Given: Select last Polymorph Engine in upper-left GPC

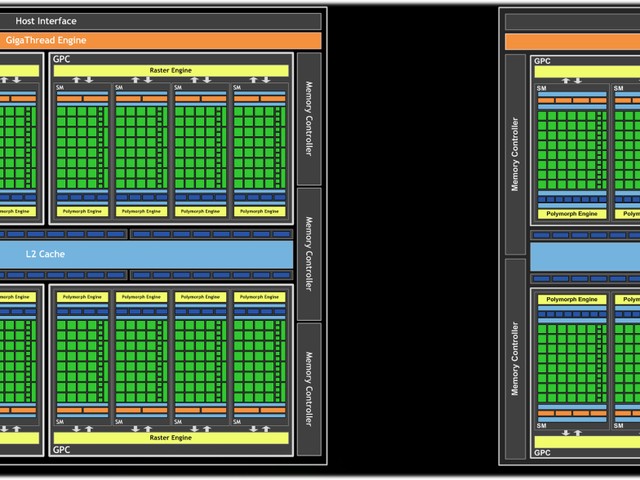Looking at the screenshot, I should click(260, 211).
